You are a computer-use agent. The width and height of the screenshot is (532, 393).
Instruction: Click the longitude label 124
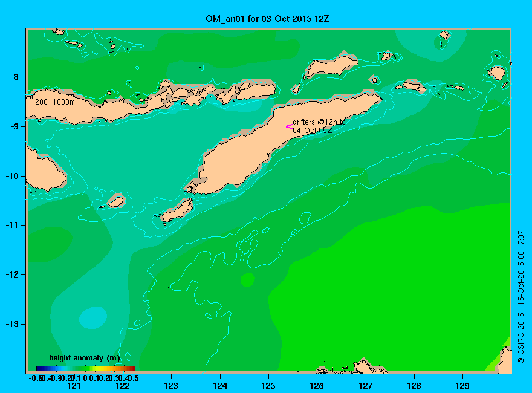coord(220,386)
